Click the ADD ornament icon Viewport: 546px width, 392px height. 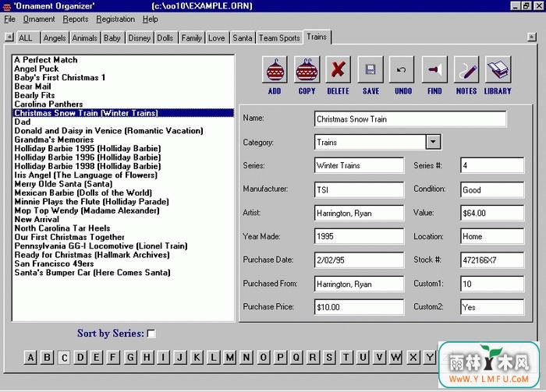point(275,69)
